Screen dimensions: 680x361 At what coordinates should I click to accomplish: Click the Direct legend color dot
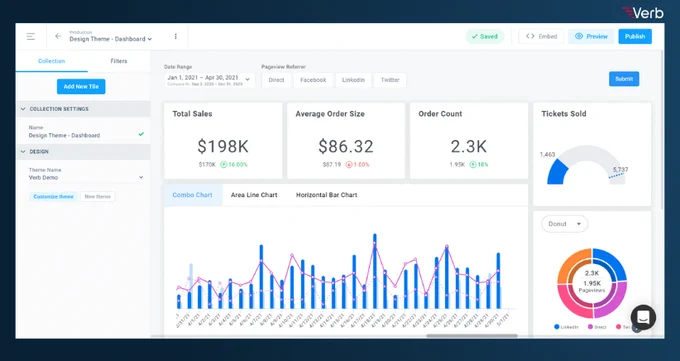[x=590, y=327]
